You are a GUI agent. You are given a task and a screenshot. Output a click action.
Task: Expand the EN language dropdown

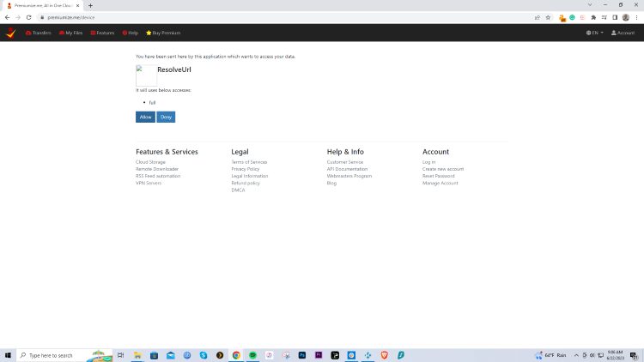point(594,33)
